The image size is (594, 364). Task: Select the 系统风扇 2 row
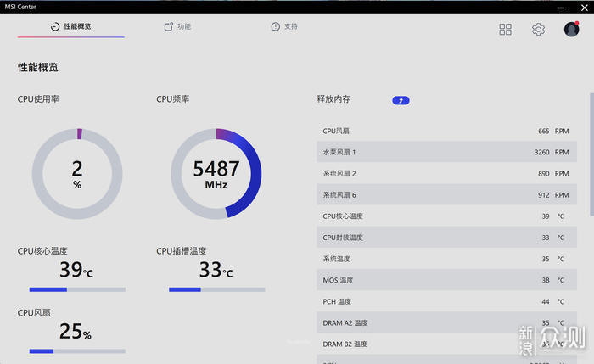pos(446,173)
